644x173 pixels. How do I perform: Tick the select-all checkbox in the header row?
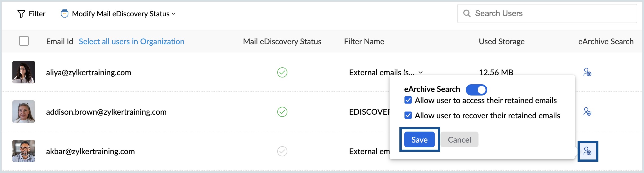point(24,41)
